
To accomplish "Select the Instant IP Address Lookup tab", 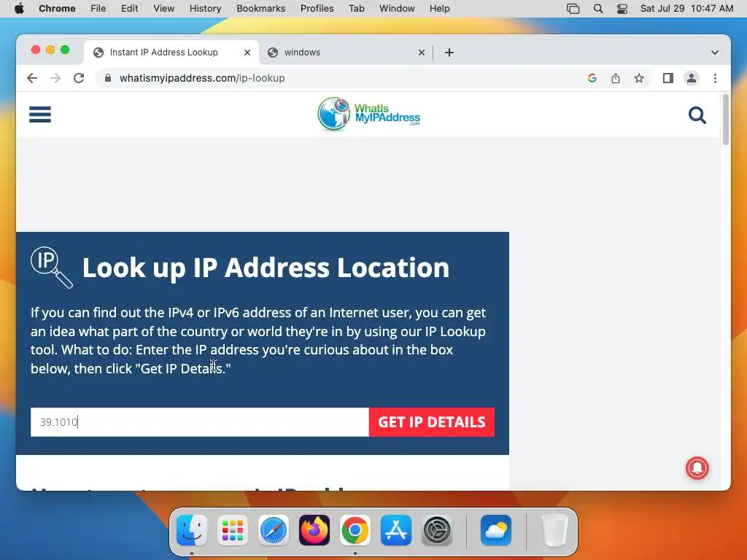I will (x=171, y=52).
